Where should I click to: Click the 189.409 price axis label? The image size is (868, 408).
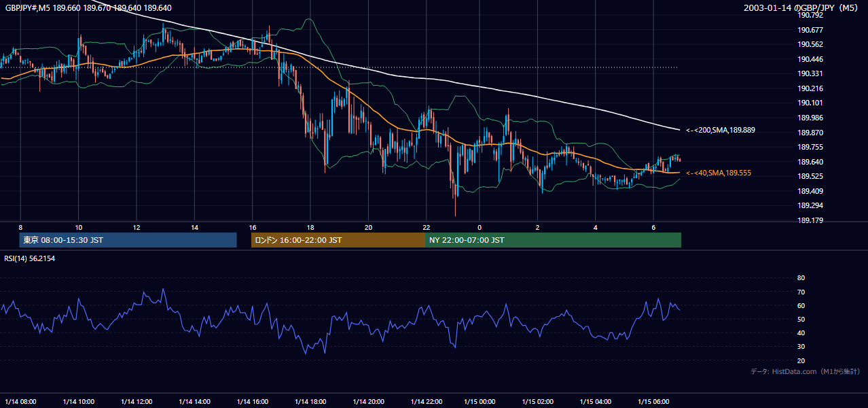click(x=810, y=191)
